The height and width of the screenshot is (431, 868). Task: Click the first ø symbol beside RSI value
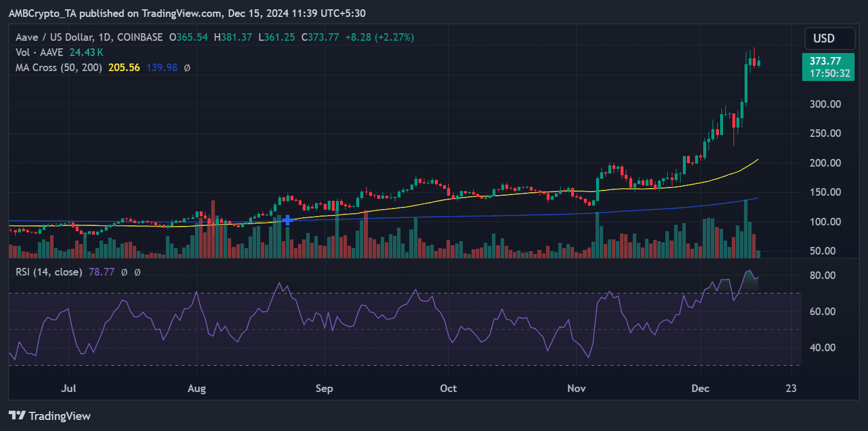125,272
